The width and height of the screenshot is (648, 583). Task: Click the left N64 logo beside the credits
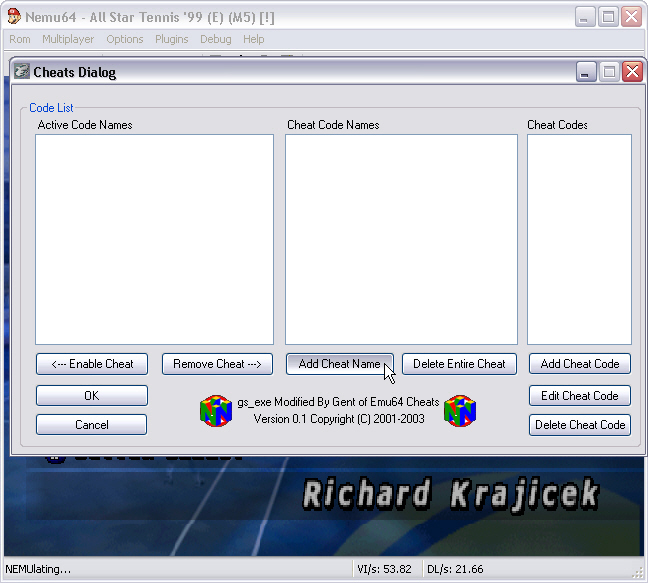(216, 411)
